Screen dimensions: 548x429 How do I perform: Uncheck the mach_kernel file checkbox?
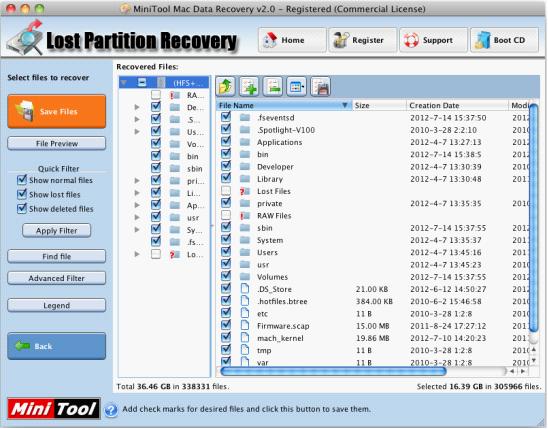pyautogui.click(x=226, y=337)
